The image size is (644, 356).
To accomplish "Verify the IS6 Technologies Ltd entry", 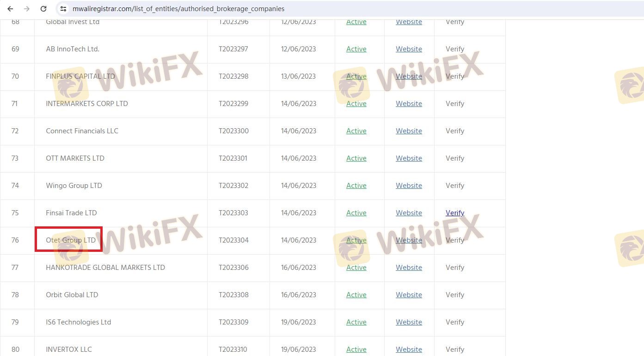I will [455, 322].
